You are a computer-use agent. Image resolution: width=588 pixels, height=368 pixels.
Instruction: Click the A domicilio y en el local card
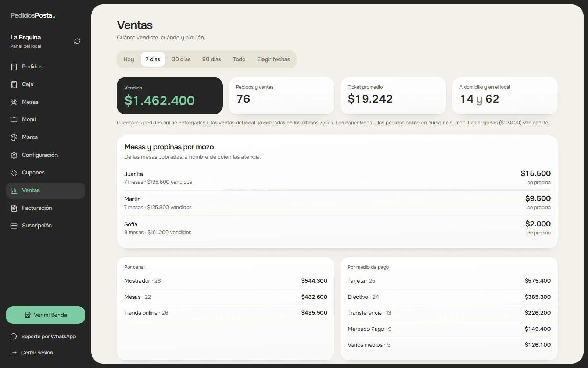pyautogui.click(x=505, y=96)
